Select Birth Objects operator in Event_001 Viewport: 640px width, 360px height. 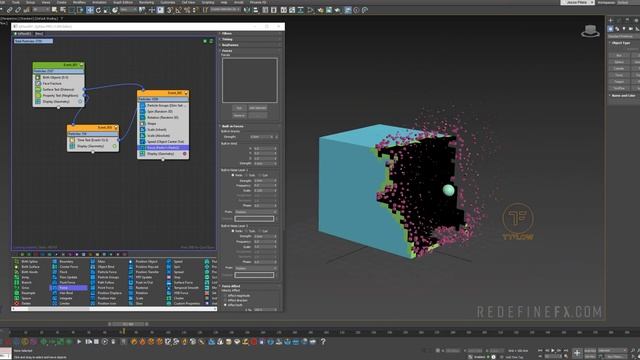click(58, 77)
